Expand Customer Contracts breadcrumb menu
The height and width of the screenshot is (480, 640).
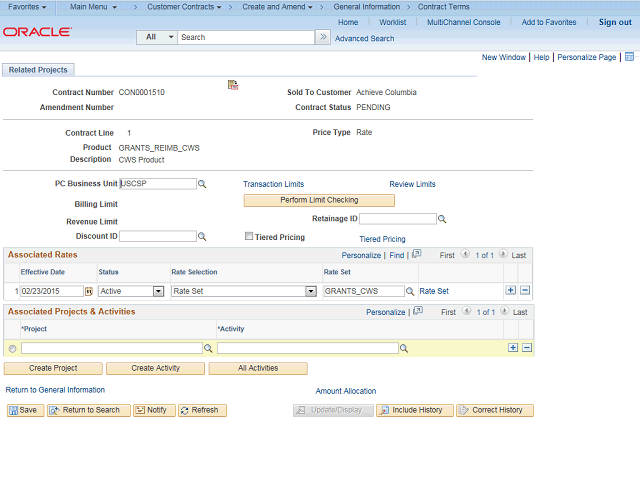point(184,7)
